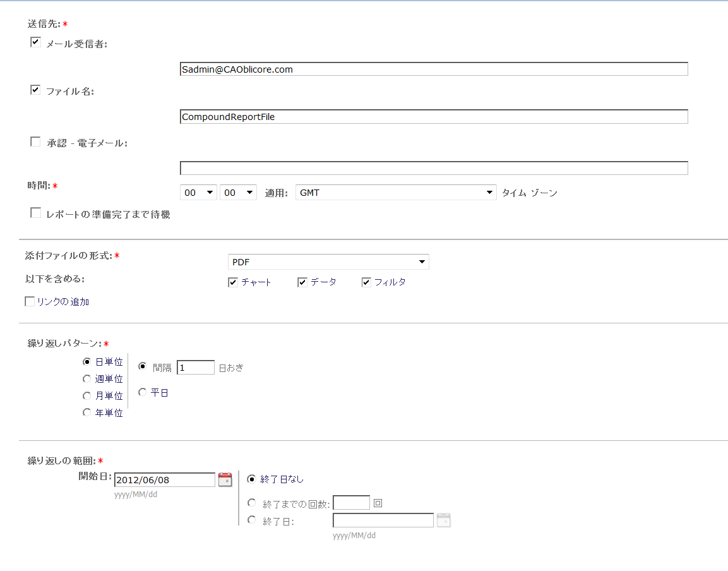The width and height of the screenshot is (728, 571).
Task: Open the end date calendar picker icon
Action: pyautogui.click(x=443, y=520)
